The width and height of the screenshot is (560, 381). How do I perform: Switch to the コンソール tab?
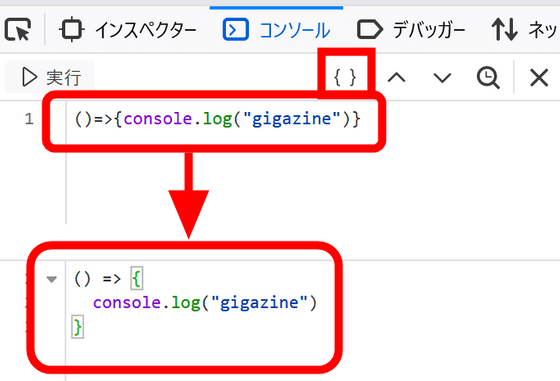pos(276,29)
